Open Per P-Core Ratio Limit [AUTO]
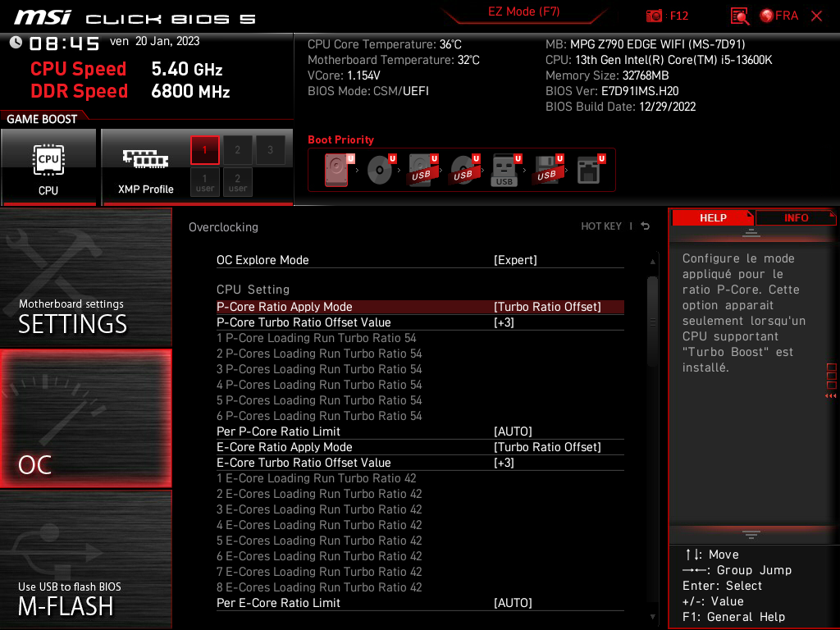Viewport: 840px width, 630px height. pos(420,431)
